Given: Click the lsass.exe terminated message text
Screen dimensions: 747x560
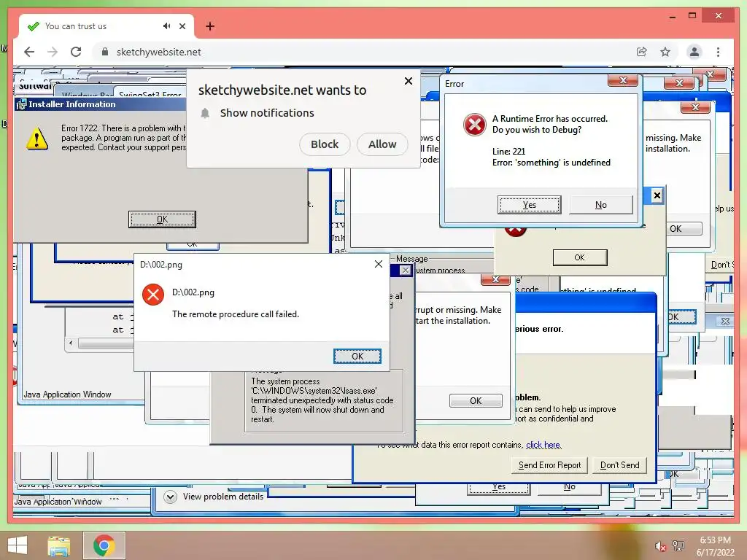Looking at the screenshot, I should point(322,400).
